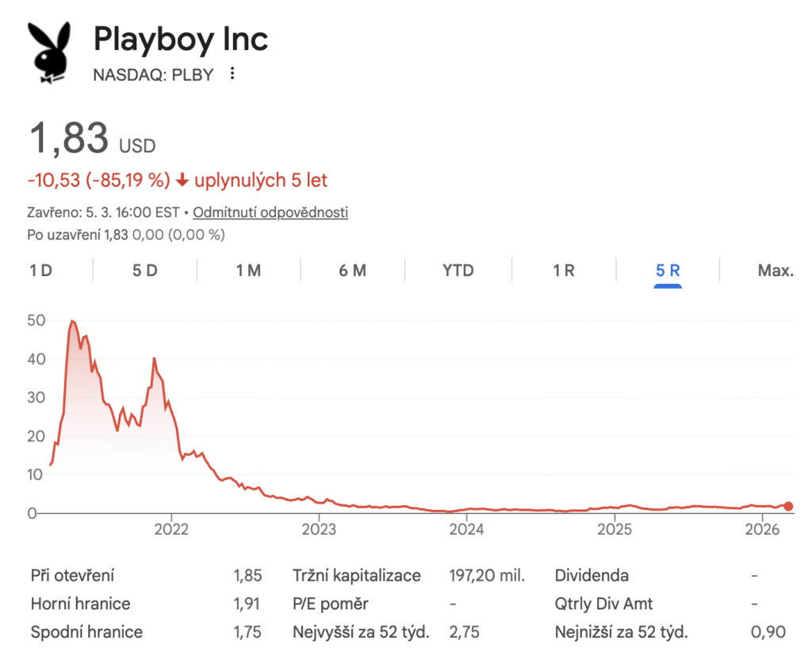Screen dimensions: 812x663
Task: Select the Max. time range tab
Action: [x=776, y=270]
